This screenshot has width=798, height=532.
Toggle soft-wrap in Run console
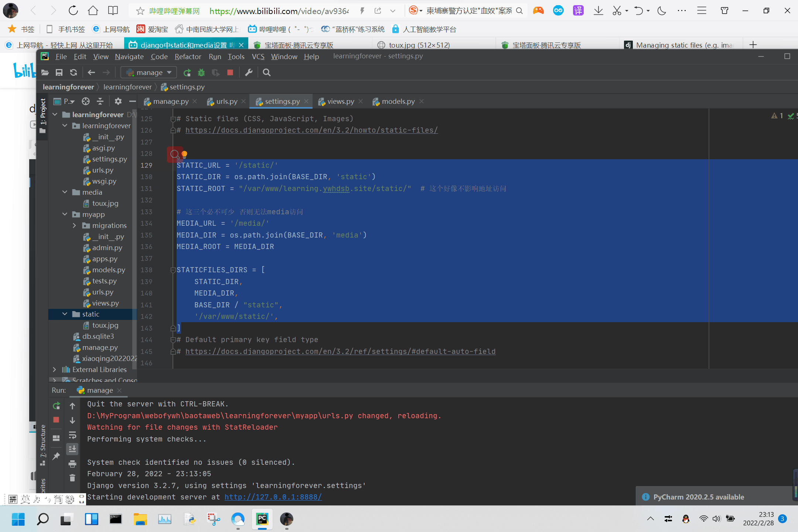72,435
